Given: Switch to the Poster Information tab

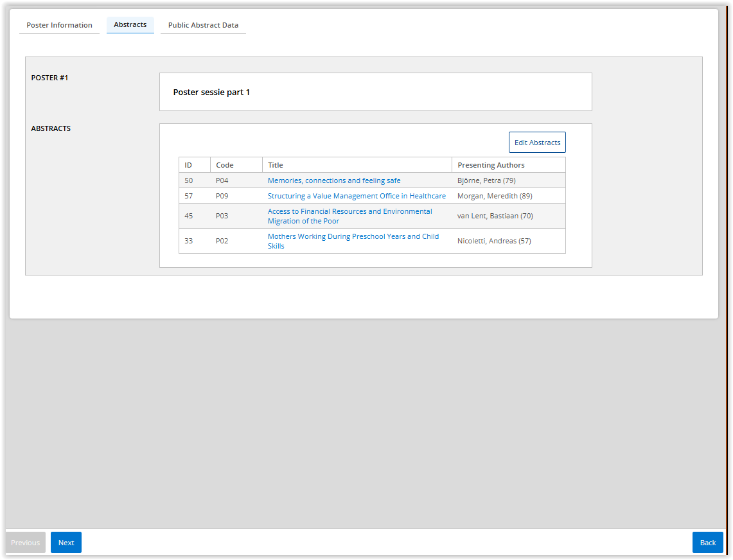Looking at the screenshot, I should 59,25.
